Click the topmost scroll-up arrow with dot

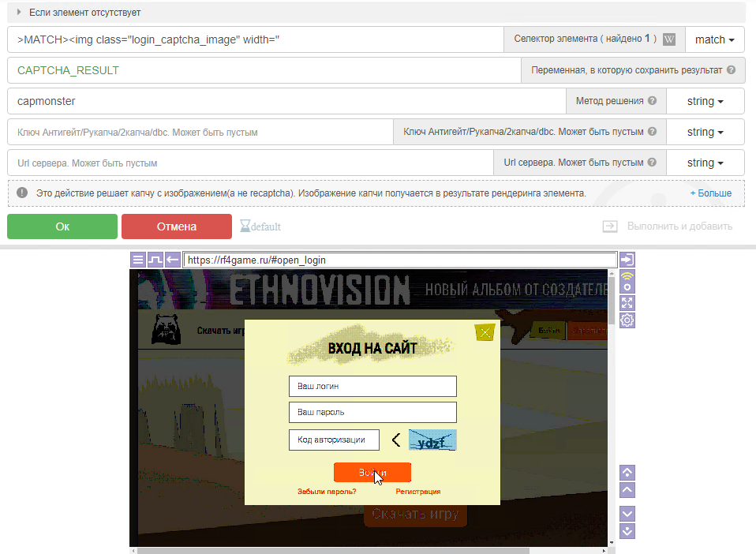[627, 473]
